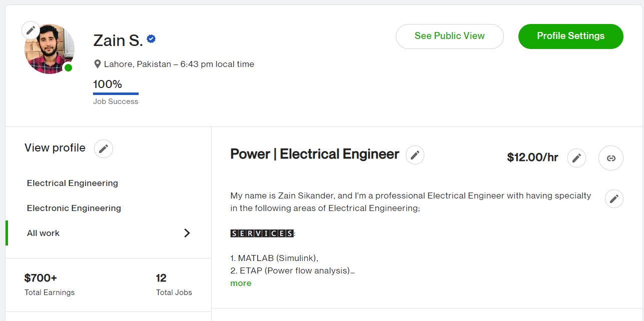The image size is (644, 321).
Task: Expand overview with the green more link
Action: pos(241,283)
